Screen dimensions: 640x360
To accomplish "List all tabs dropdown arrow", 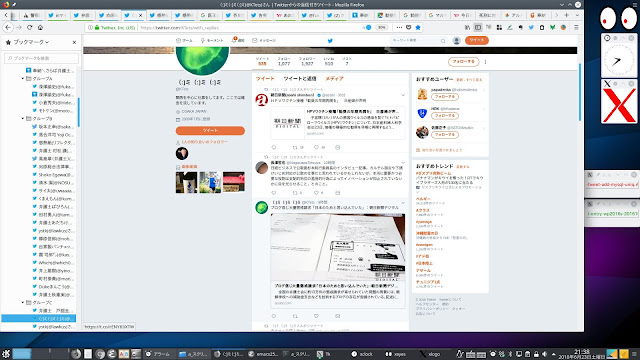I will 577,15.
